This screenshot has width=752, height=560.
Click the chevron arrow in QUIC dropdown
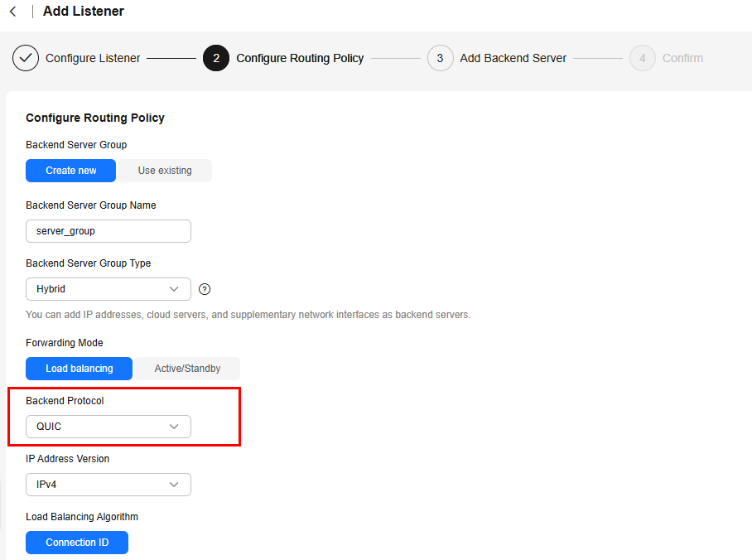pos(174,427)
